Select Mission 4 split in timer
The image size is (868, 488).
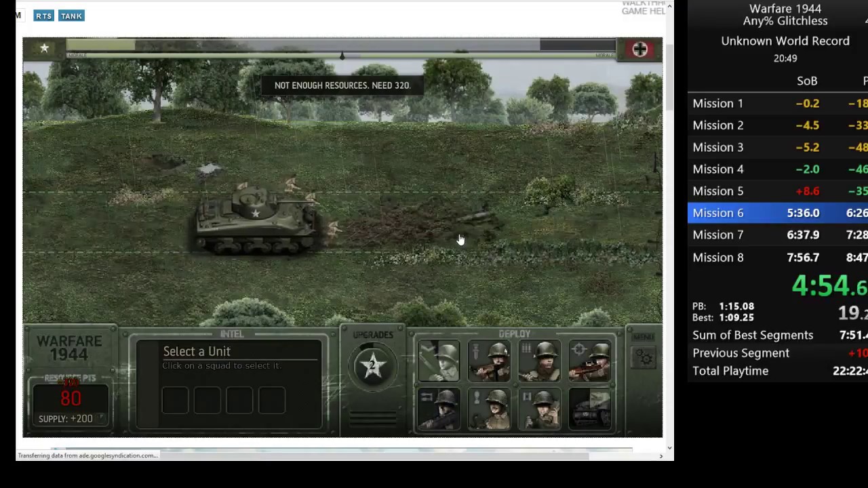tap(778, 169)
